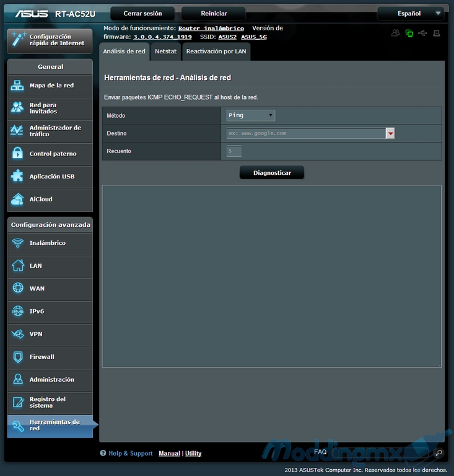Click the USB application puzzle icon
Screen dimensions: 454x476
(x=17, y=176)
